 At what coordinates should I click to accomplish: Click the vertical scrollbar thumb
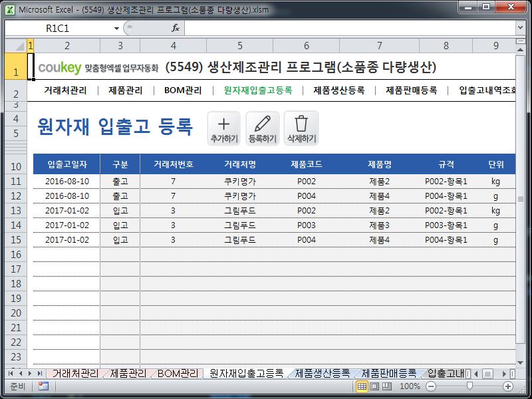(x=520, y=199)
